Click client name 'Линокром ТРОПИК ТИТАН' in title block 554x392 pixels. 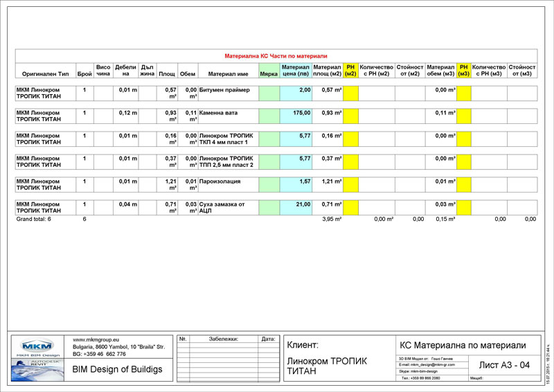coord(327,366)
